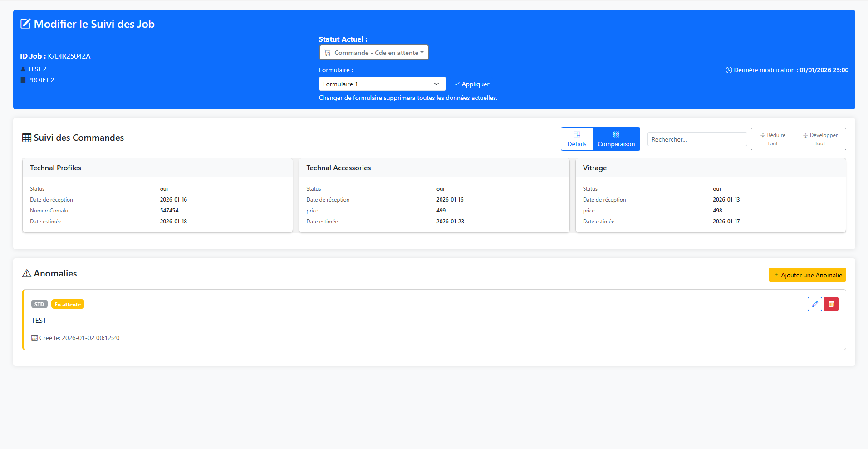The image size is (868, 449).
Task: Click Ajouter une Anomalie button
Action: click(807, 275)
